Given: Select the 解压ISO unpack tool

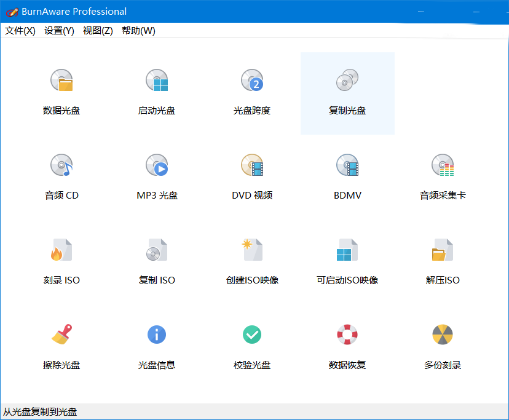Looking at the screenshot, I should 443,262.
